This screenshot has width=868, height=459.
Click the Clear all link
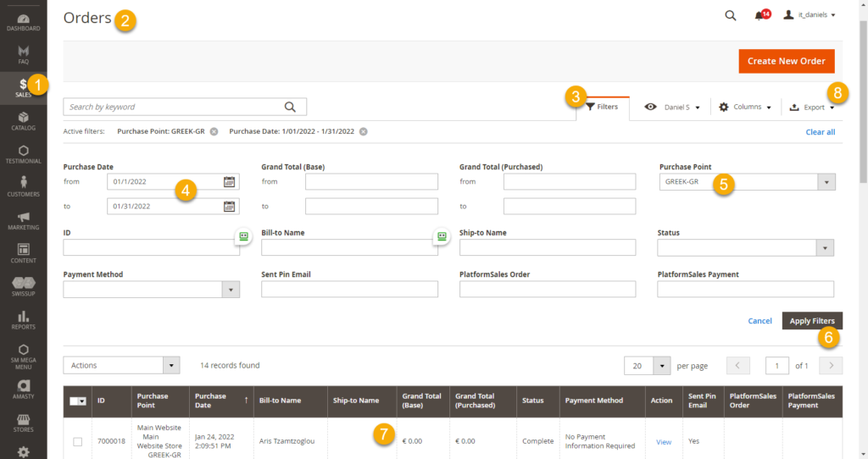click(820, 132)
